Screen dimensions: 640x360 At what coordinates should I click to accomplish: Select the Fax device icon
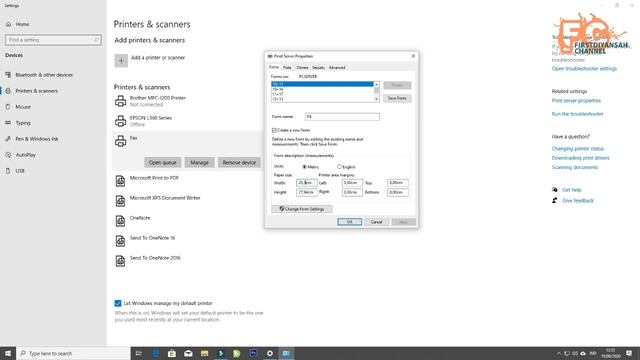[120, 141]
